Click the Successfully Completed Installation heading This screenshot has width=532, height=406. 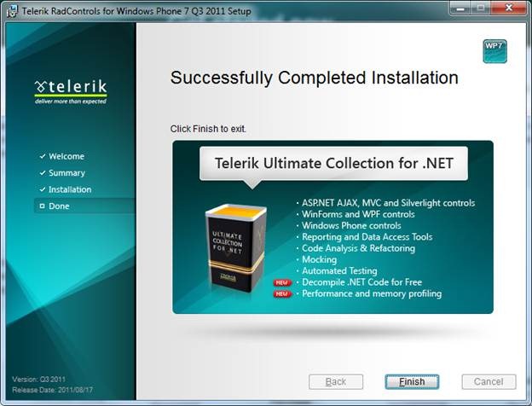tap(314, 78)
